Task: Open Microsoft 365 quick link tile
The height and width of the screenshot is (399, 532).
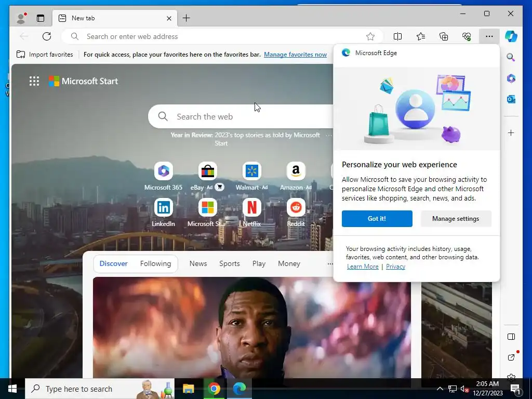Action: coord(163,176)
